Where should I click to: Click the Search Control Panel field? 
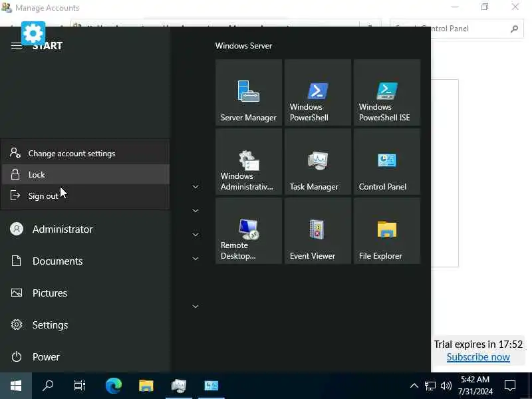tap(456, 29)
